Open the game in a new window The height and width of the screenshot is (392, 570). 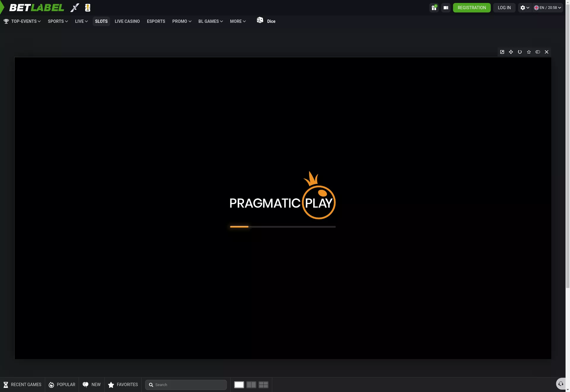point(502,52)
